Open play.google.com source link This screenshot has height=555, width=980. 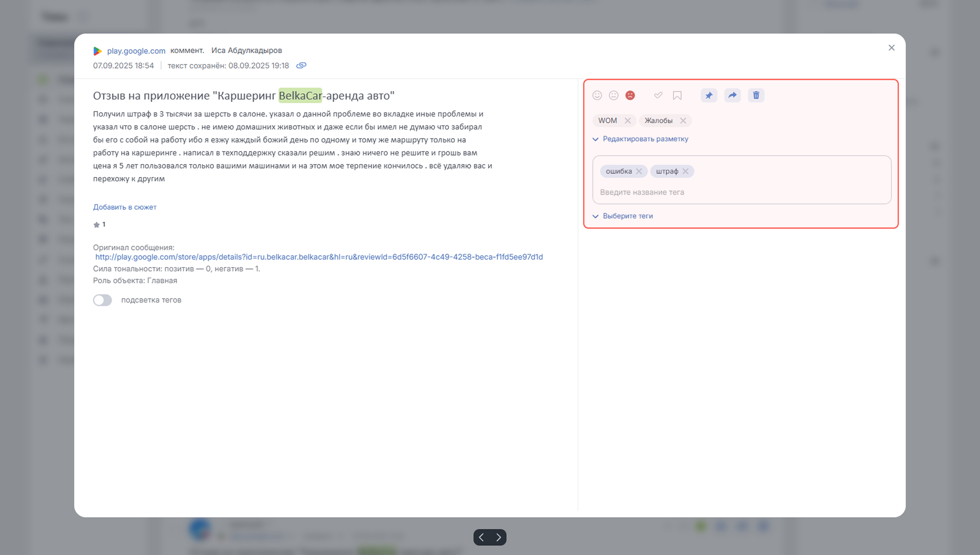(136, 51)
